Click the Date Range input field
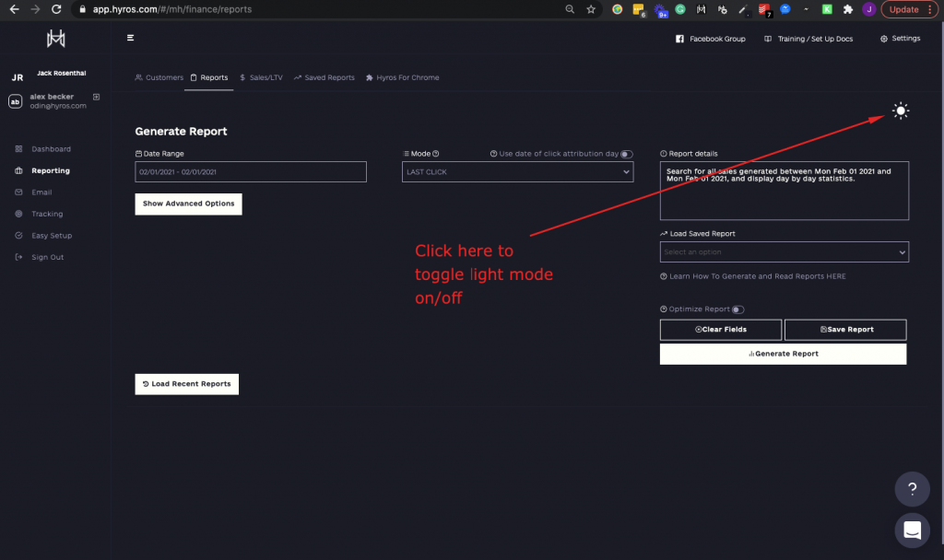 [x=251, y=172]
